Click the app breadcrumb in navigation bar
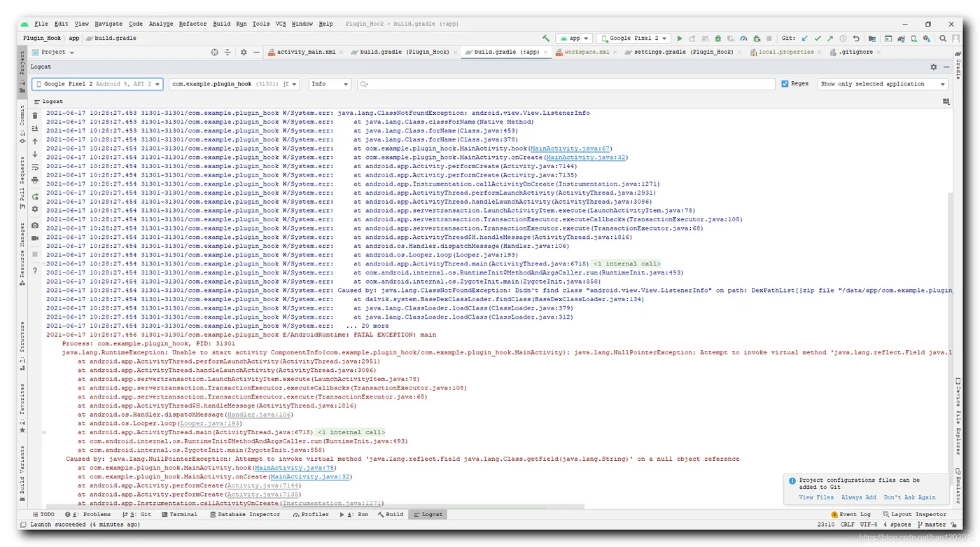The height and width of the screenshot is (547, 980). (x=73, y=39)
